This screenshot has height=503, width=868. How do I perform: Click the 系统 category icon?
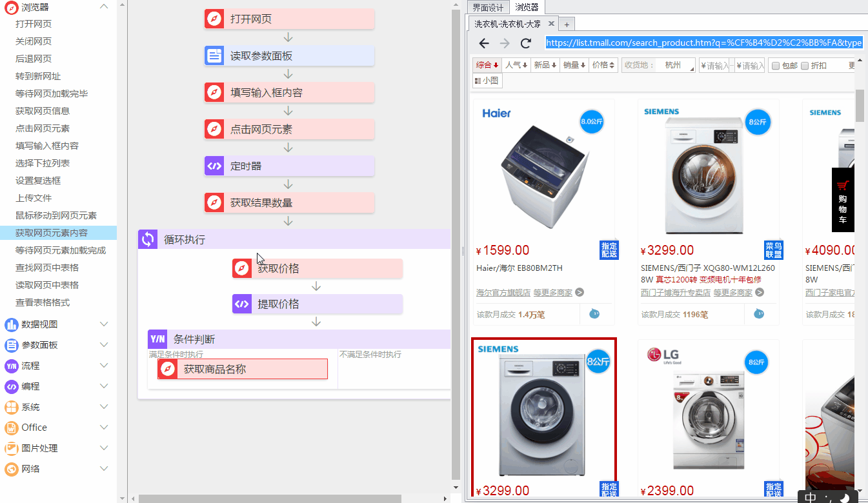click(11, 407)
